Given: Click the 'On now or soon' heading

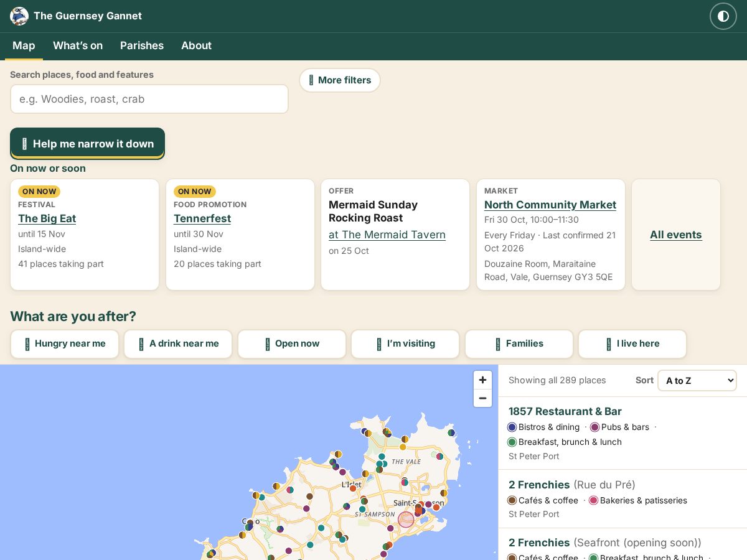Looking at the screenshot, I should point(48,169).
